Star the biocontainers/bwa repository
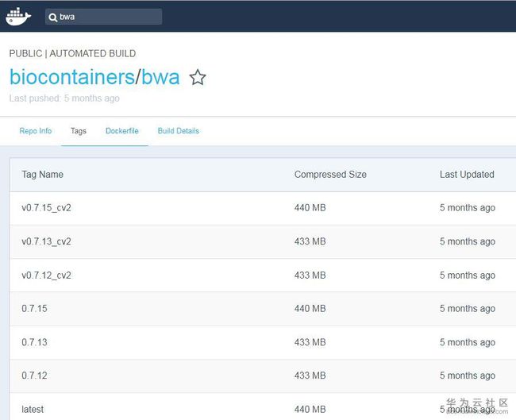Screen dimensions: 516x420 [x=198, y=77]
